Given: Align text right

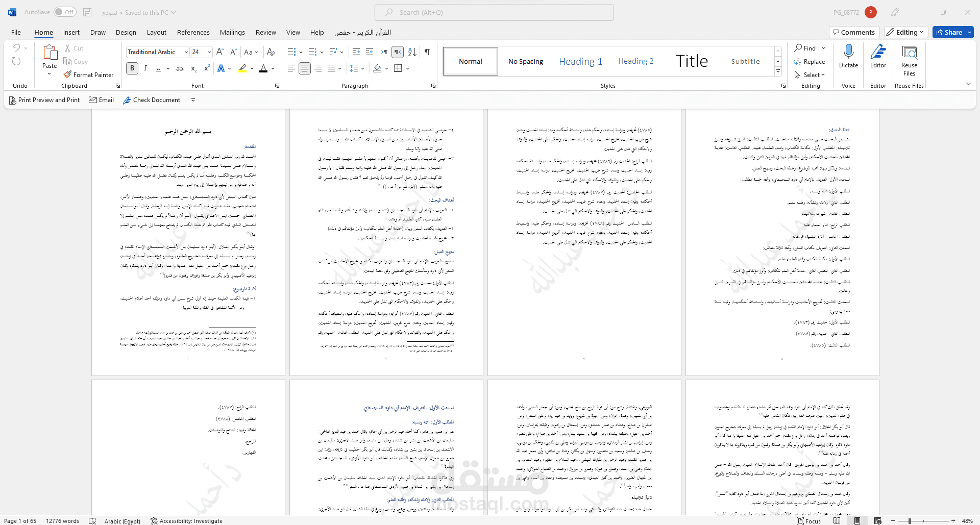Looking at the screenshot, I should pos(318,68).
